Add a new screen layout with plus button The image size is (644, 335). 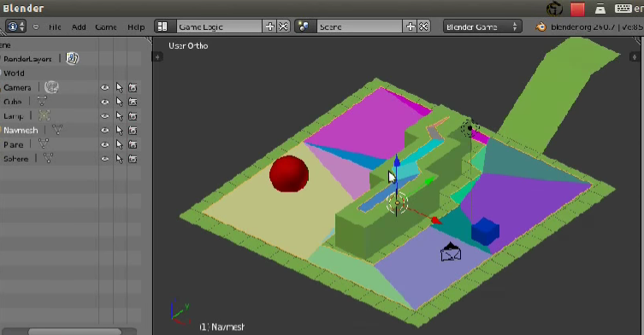[270, 26]
